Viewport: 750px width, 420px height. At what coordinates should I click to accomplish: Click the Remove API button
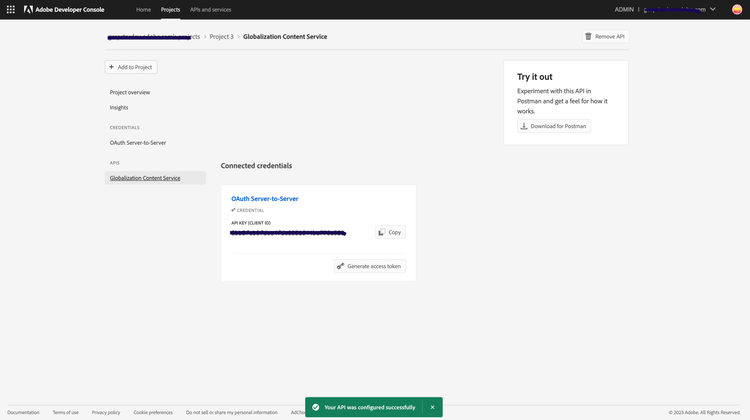coord(605,36)
